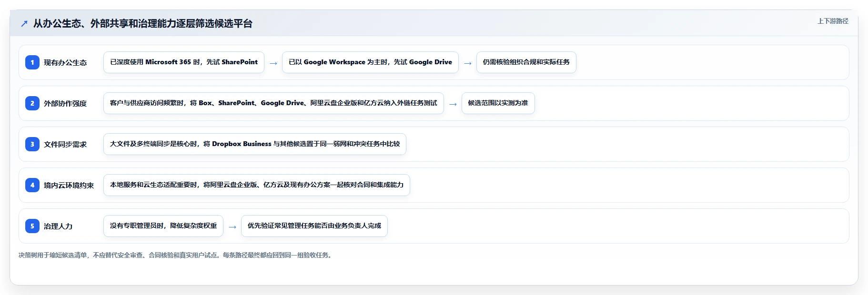This screenshot has height=295, width=868.
Task: Click the arrow icon beside the heading
Action: click(x=24, y=23)
